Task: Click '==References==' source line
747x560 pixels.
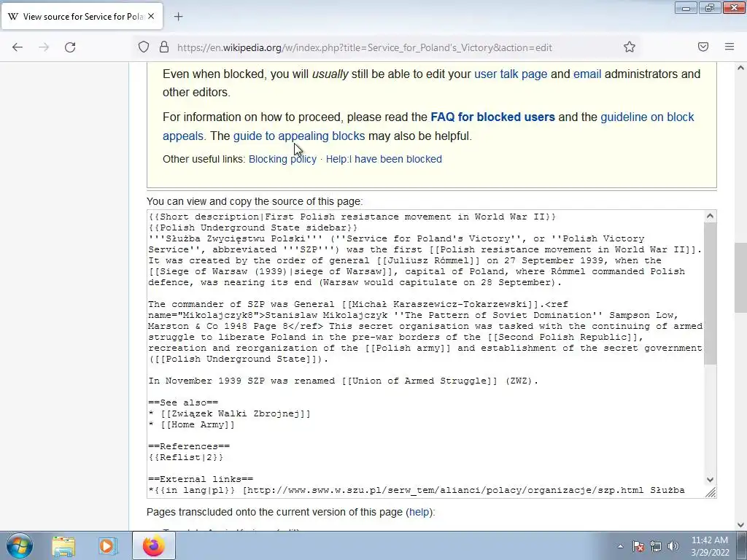Action: 189,447
